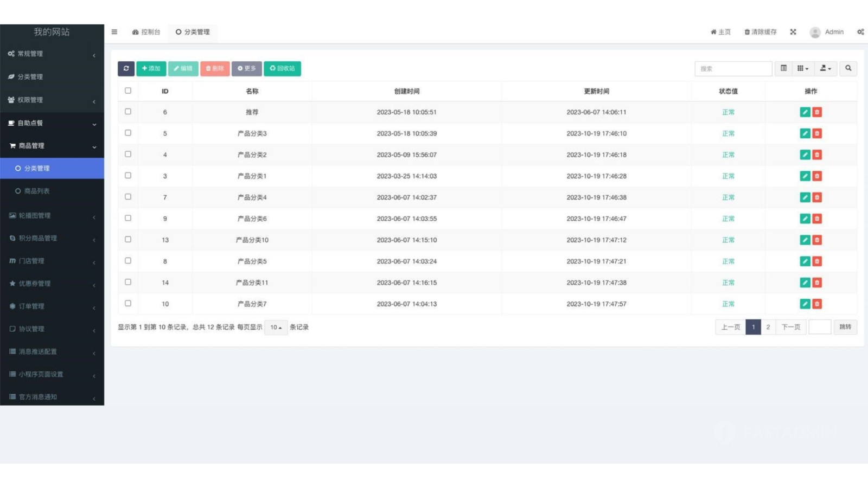This screenshot has width=868, height=488.
Task: Click the 跳转 jump button
Action: click(x=845, y=327)
